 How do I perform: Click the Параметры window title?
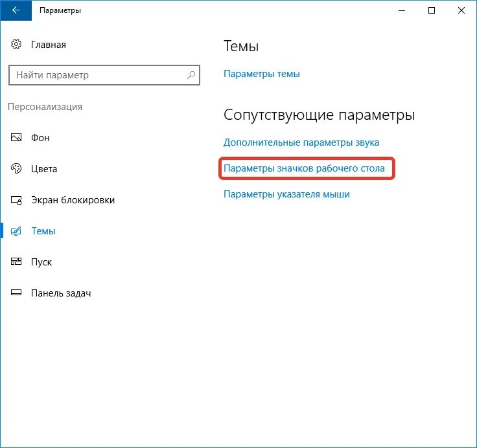pyautogui.click(x=60, y=10)
